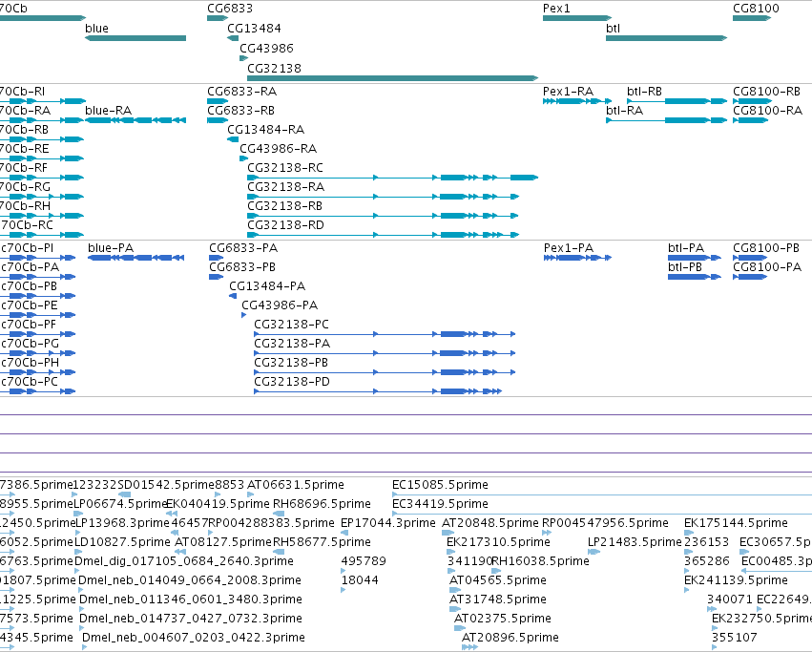812x652 pixels.
Task: Click Dmel_neb_004607_0203_0422.3prime label
Action: pyautogui.click(x=193, y=638)
